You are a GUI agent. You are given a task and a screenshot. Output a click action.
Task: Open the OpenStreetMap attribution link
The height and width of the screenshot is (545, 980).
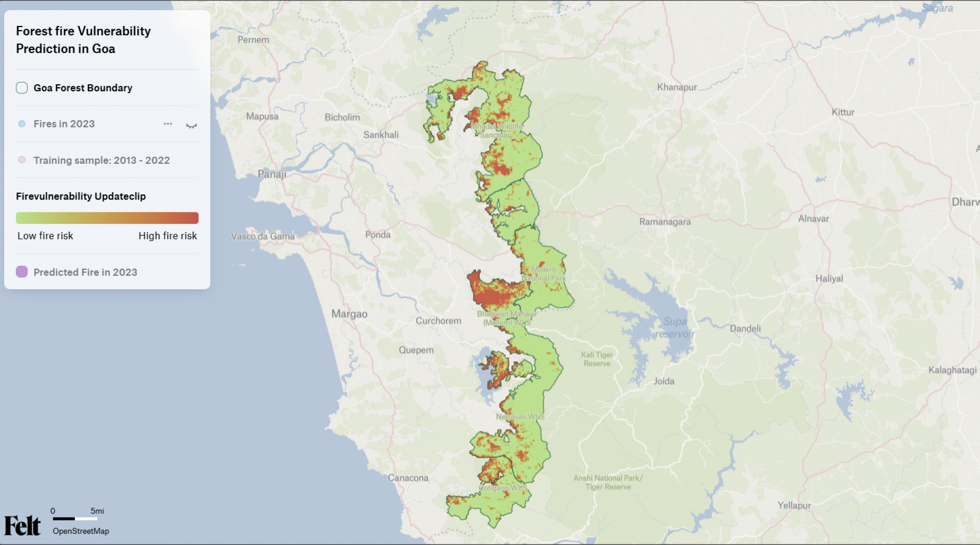81,531
